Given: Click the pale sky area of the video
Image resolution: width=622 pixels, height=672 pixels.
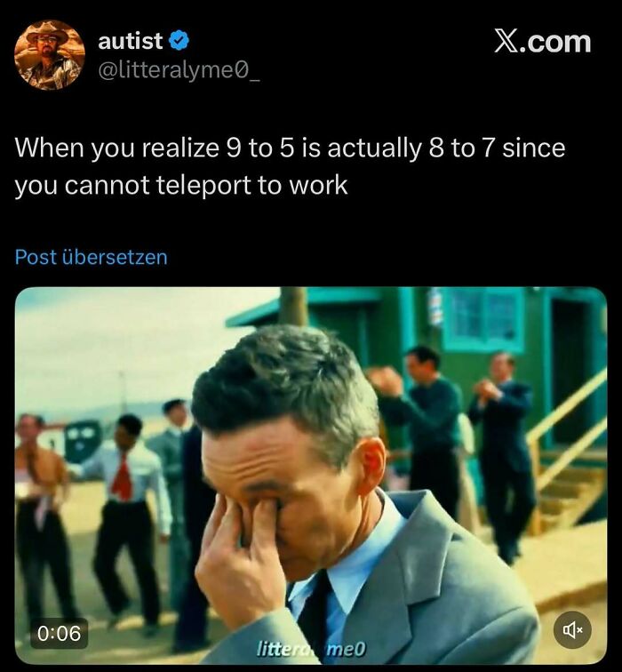Looking at the screenshot, I should point(129,343).
